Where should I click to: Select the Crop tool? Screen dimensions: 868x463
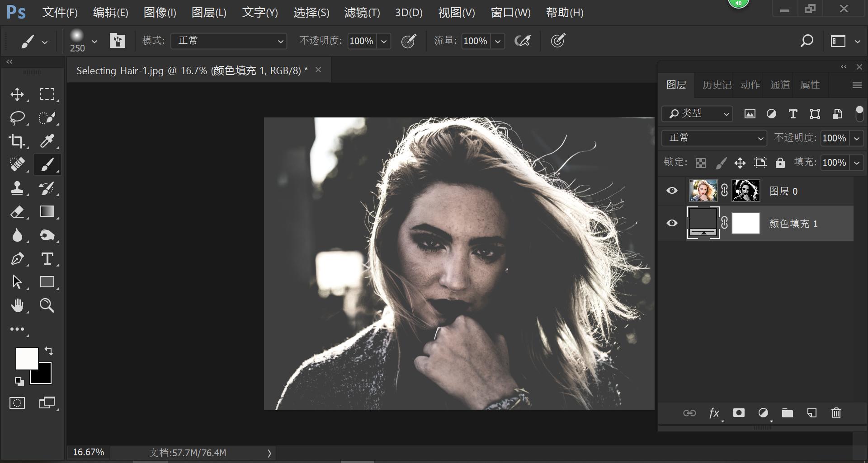[x=17, y=141]
